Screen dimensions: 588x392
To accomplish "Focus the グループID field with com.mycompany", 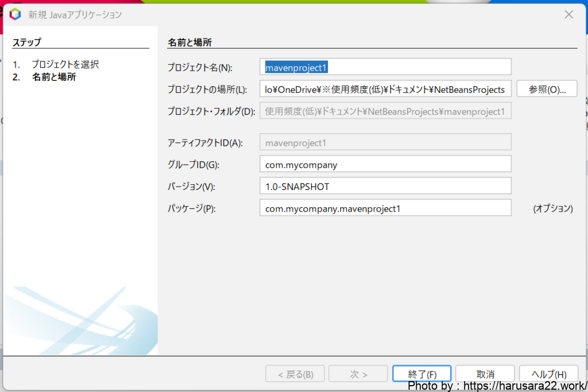I will pos(385,164).
